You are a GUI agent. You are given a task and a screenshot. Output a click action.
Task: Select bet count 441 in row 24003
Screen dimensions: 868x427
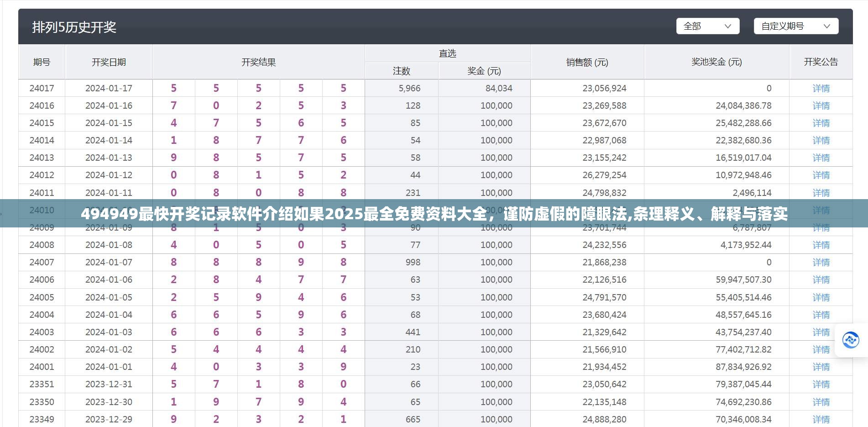click(413, 332)
